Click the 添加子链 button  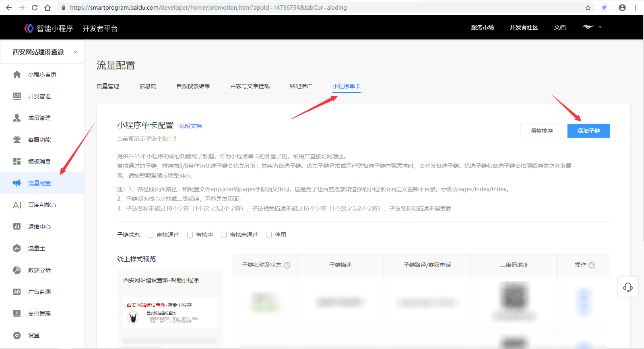[588, 131]
